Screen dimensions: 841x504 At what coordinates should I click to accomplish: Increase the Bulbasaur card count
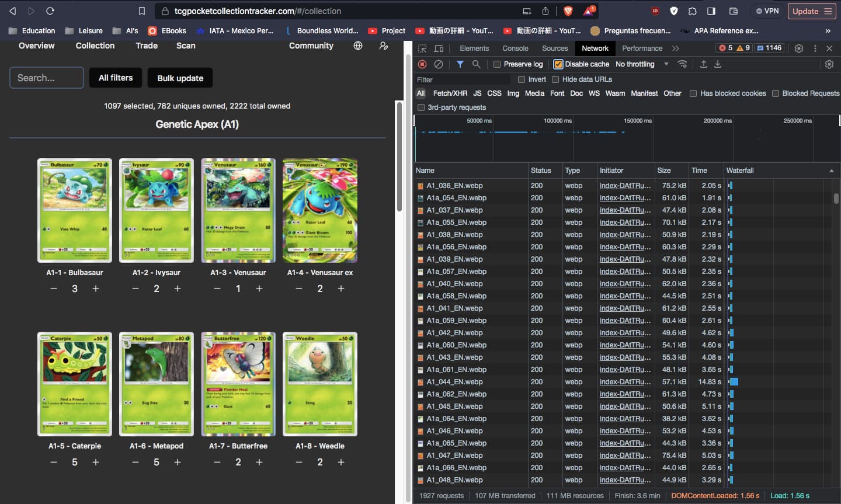(x=96, y=289)
